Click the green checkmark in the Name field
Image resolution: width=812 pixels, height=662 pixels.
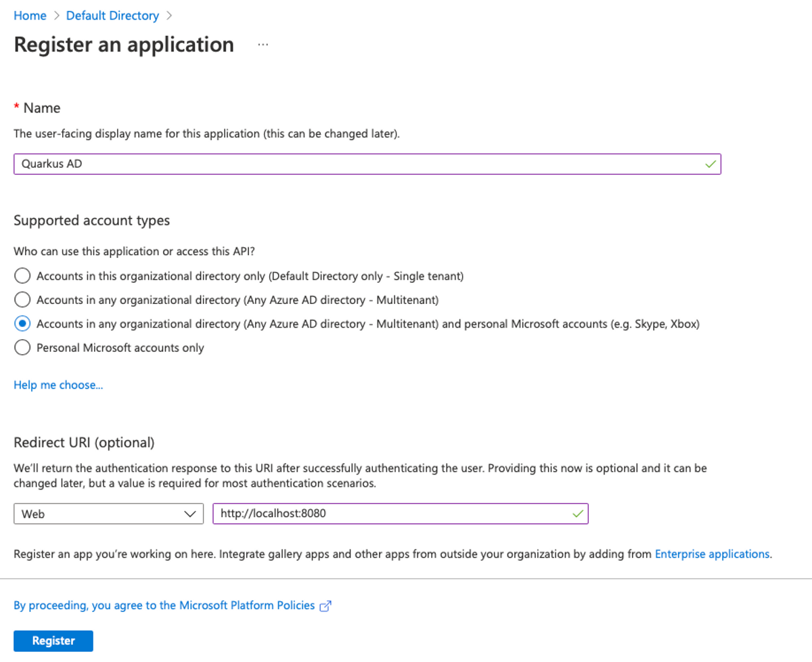tap(710, 164)
